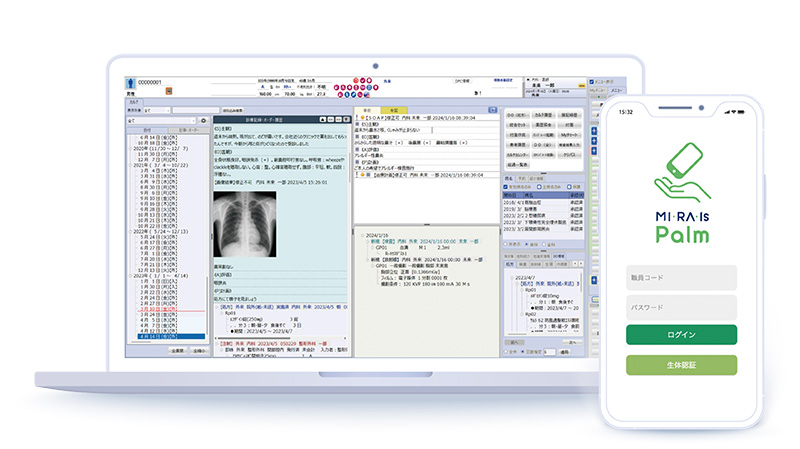
Task: Tap the 生体認証 button
Action: 681,365
